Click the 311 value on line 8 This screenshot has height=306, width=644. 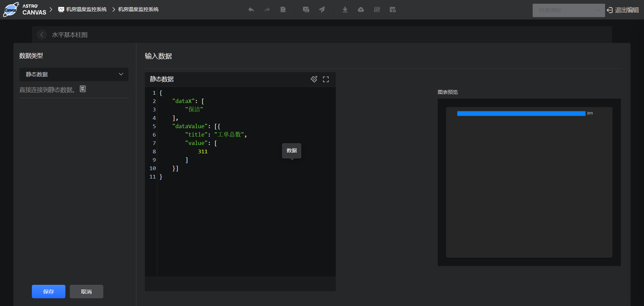pyautogui.click(x=203, y=152)
